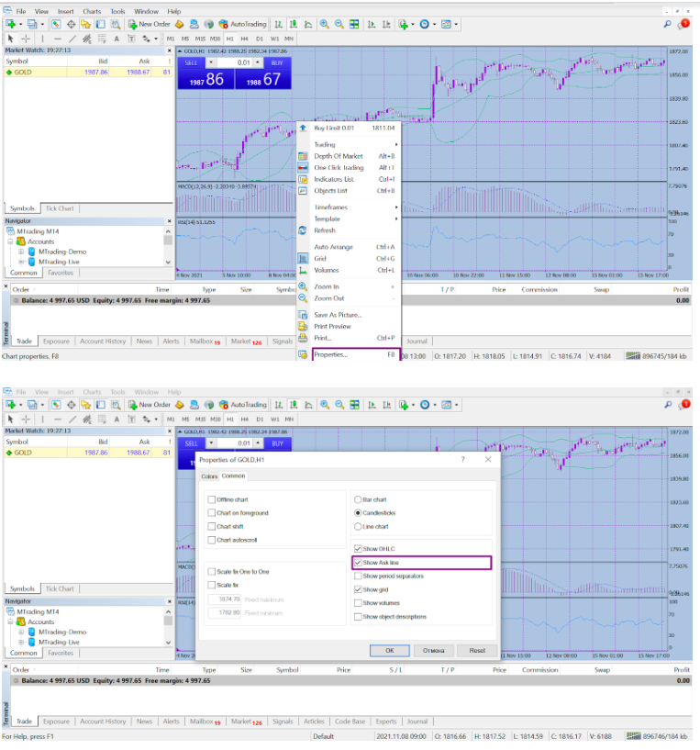Toggle Navigator star-folder icon in upper window
700x750 pixels.
[x=85, y=24]
